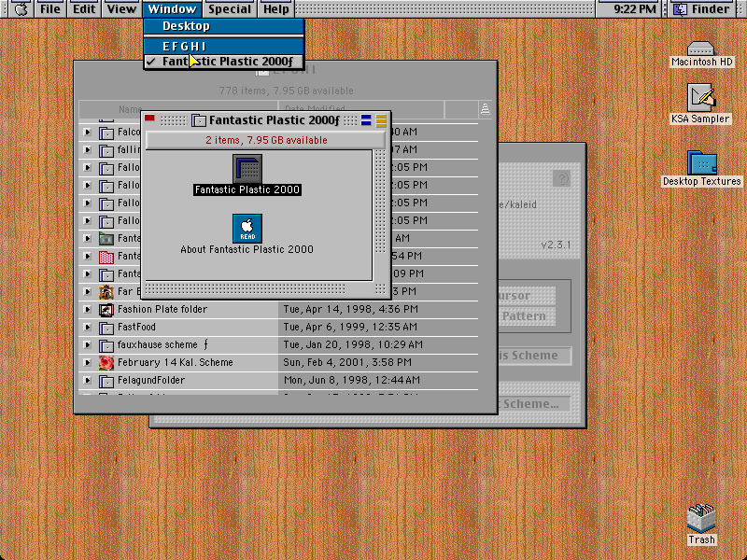Expand the Fashion Plate folder disclosure triangle

coord(87,310)
